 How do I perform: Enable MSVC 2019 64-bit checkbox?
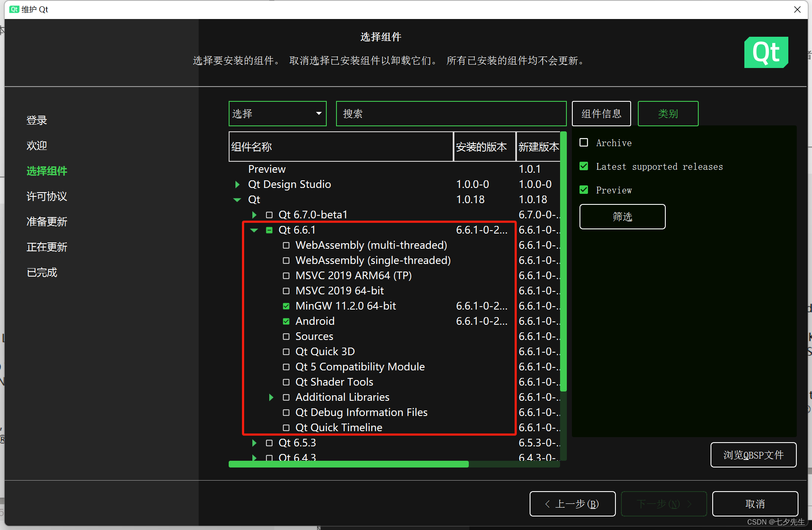point(286,291)
